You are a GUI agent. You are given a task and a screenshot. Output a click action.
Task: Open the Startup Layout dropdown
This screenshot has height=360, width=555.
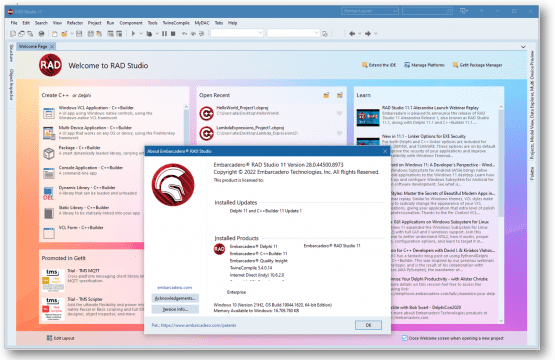[370, 11]
